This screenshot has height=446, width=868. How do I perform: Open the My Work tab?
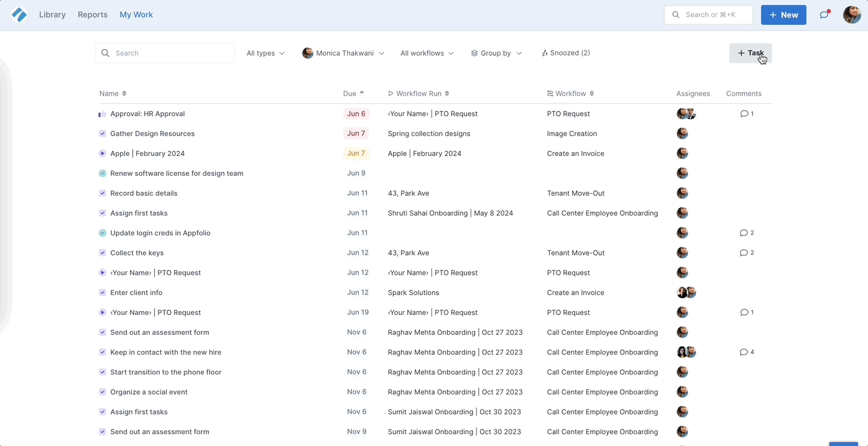(x=136, y=15)
